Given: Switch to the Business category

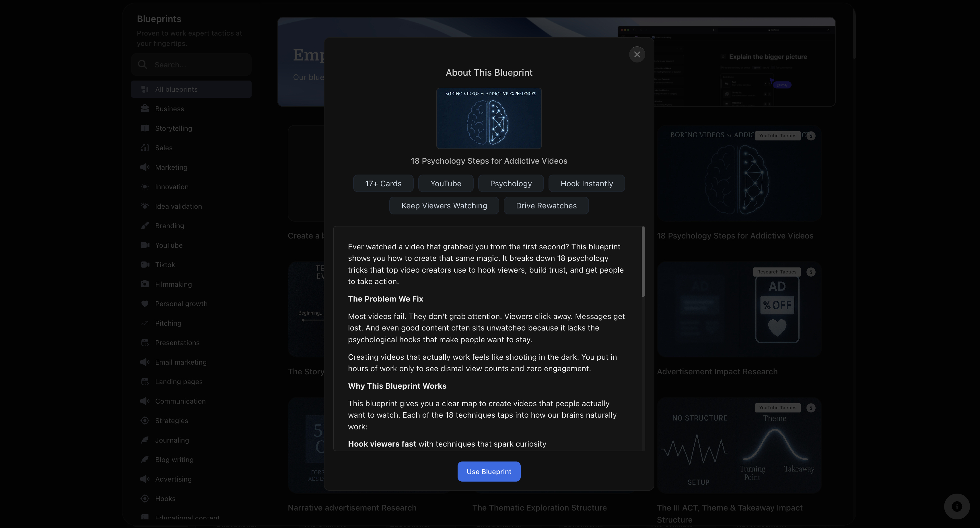Looking at the screenshot, I should 169,108.
